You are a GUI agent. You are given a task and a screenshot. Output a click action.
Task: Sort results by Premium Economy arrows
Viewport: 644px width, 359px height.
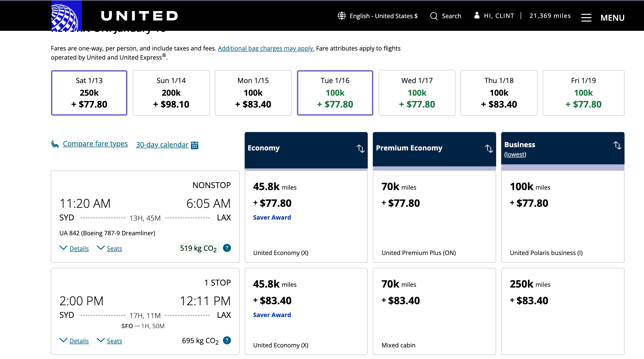pos(489,148)
